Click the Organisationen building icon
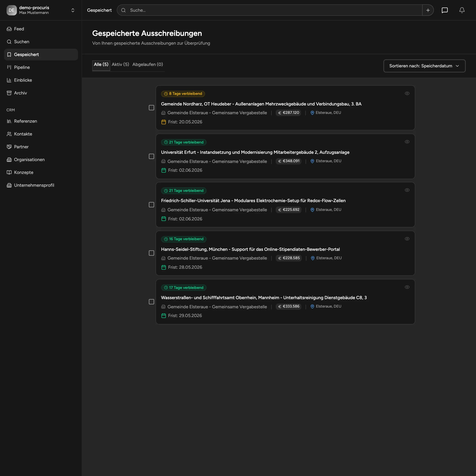The height and width of the screenshot is (476, 476). [9, 160]
